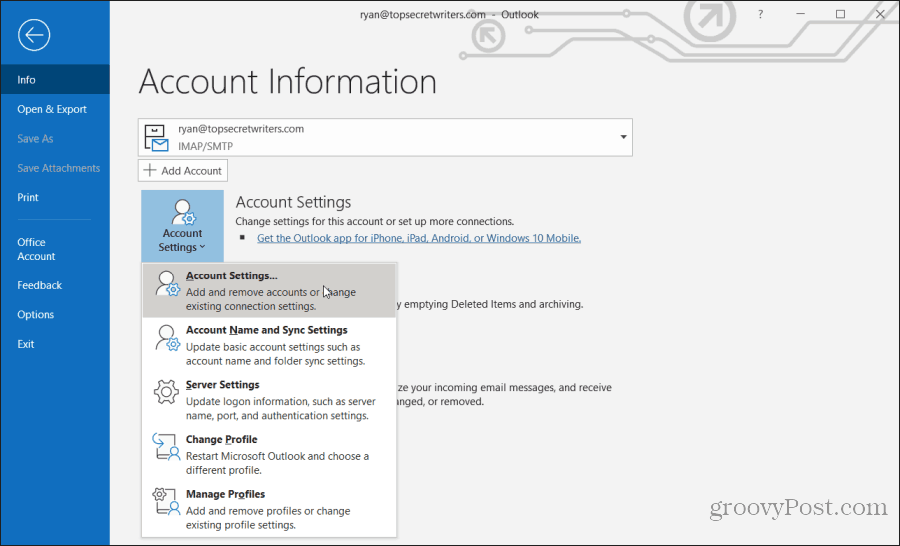Click the Account Settings person-gear icon in the menu
Viewport: 900px width, 546px height.
(168, 284)
